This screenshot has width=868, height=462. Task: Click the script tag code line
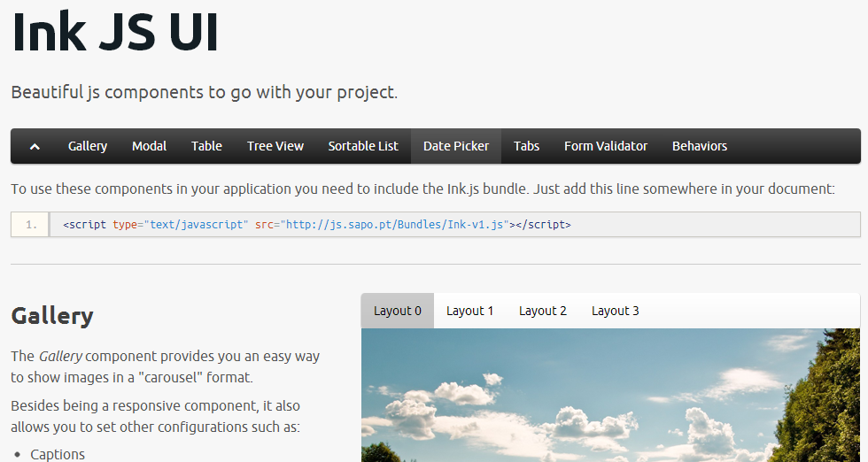pyautogui.click(x=317, y=225)
